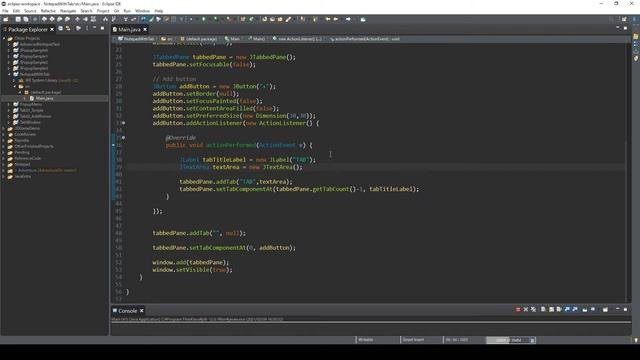The height and width of the screenshot is (360, 640).
Task: Click the Java perspective icon at top right
Action: point(635,19)
